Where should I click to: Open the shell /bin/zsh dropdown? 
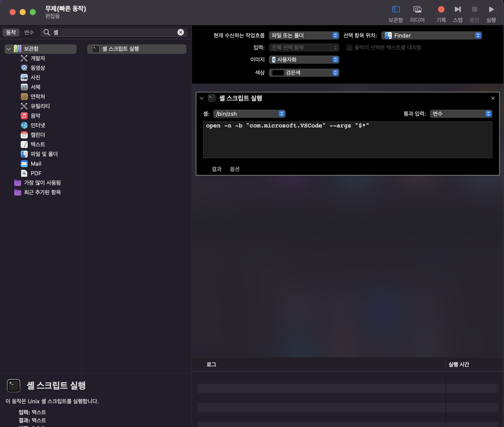coord(249,114)
